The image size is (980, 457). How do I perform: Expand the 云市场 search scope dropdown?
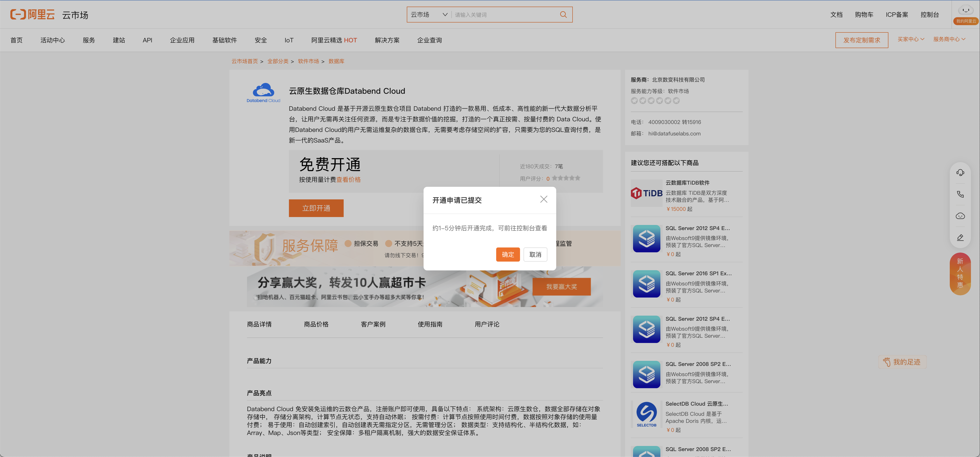[x=429, y=15]
